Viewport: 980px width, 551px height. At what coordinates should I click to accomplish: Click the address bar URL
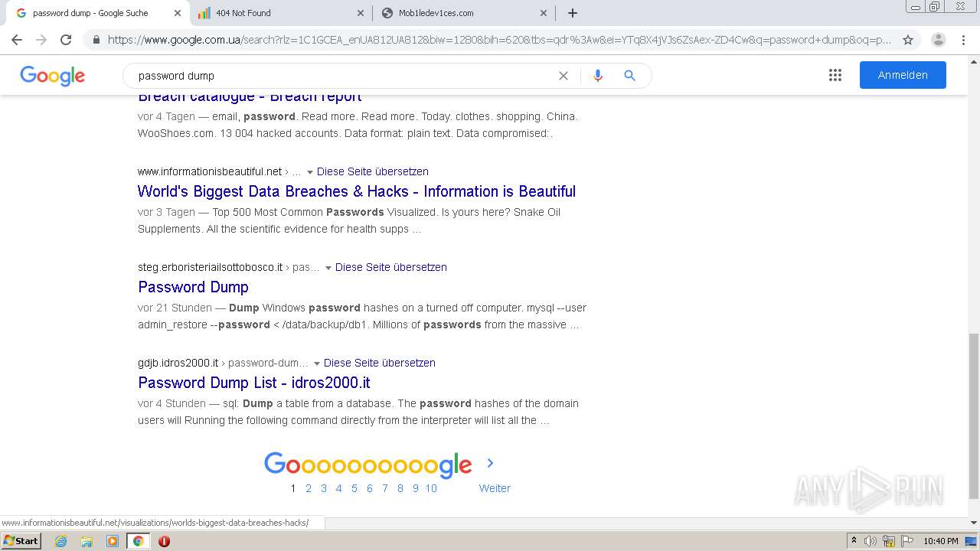(499, 40)
